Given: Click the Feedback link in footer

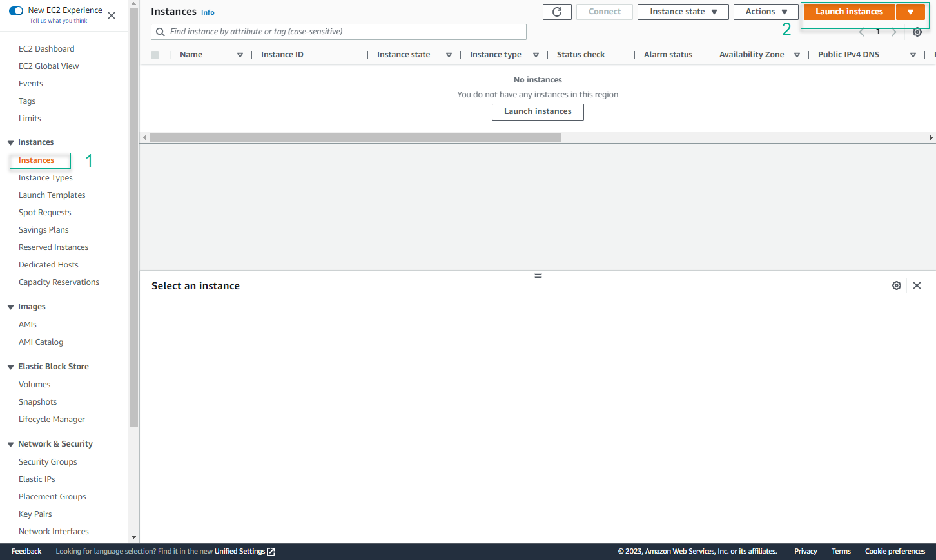Looking at the screenshot, I should click(26, 552).
